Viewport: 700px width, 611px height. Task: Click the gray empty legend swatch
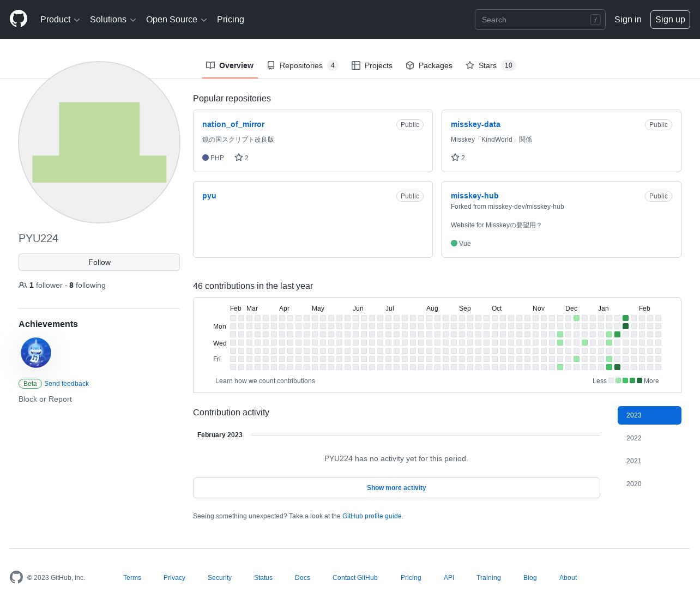point(611,381)
